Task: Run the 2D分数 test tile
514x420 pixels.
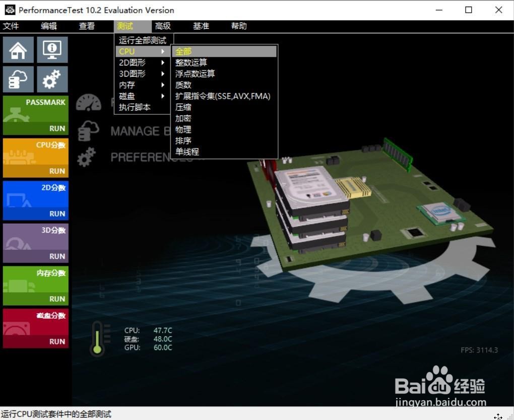Action: 36,200
